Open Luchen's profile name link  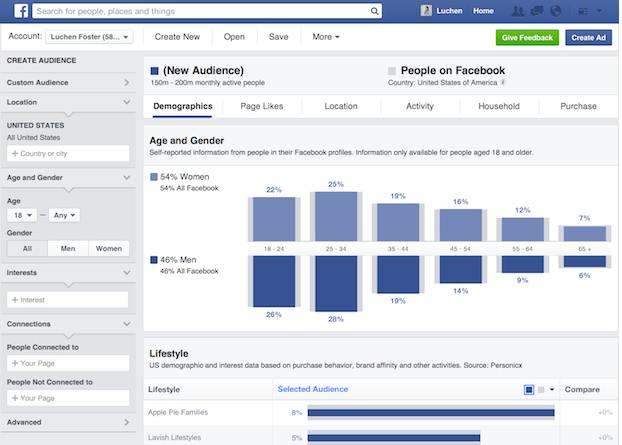[x=449, y=11]
